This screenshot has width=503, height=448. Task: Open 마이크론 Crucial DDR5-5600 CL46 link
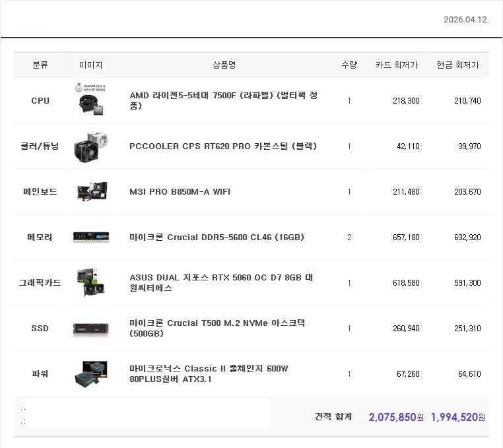click(x=217, y=238)
